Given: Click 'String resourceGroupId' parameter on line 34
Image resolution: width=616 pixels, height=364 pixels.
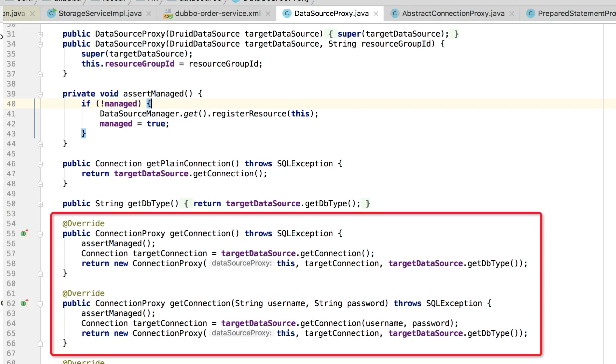Looking at the screenshot, I should 380,44.
